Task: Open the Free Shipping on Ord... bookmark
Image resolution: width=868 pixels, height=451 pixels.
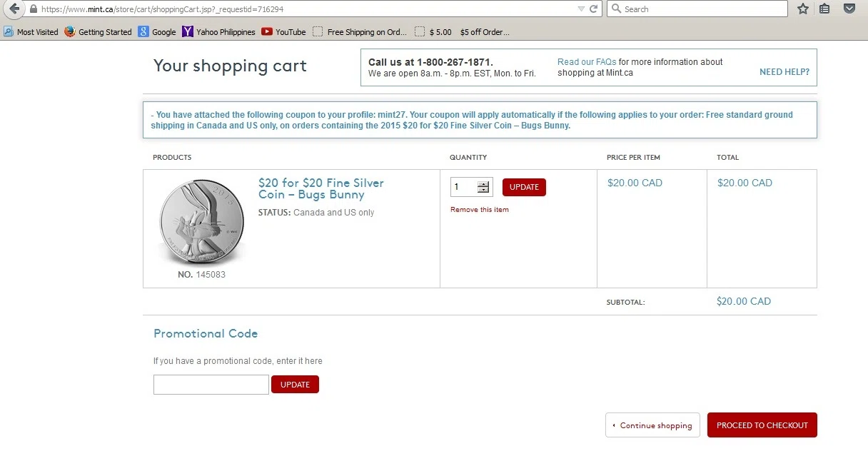Action: [360, 32]
